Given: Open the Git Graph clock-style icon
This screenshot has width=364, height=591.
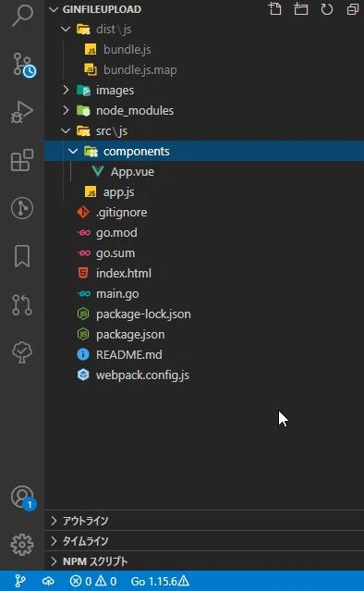Looking at the screenshot, I should 22,208.
